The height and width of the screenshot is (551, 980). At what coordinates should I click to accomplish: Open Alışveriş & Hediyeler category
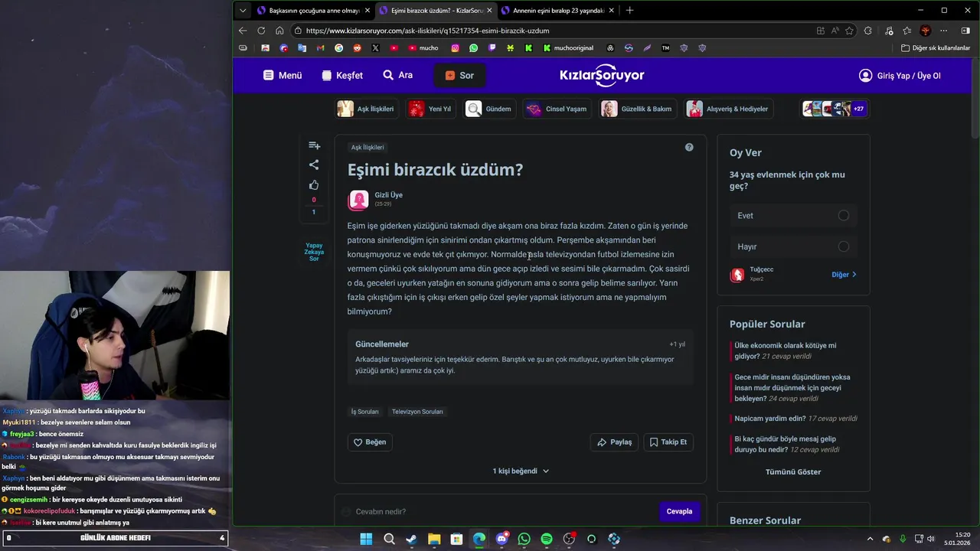point(727,109)
